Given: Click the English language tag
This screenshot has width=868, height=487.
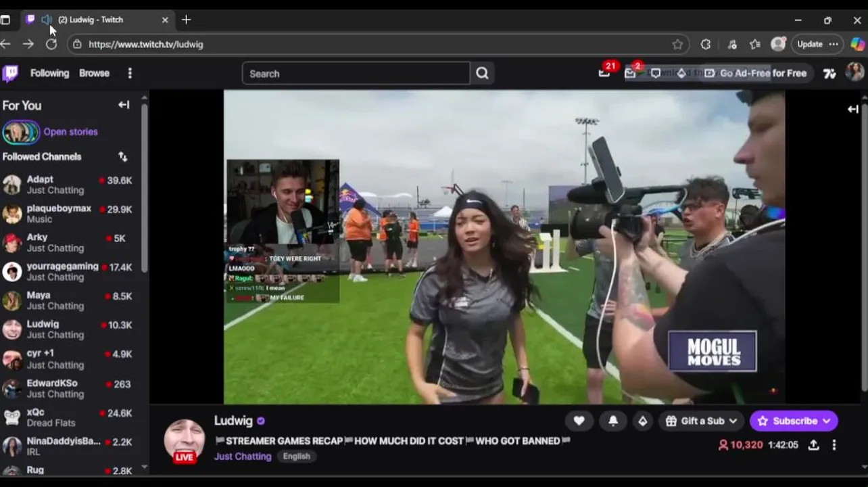Looking at the screenshot, I should [x=296, y=457].
